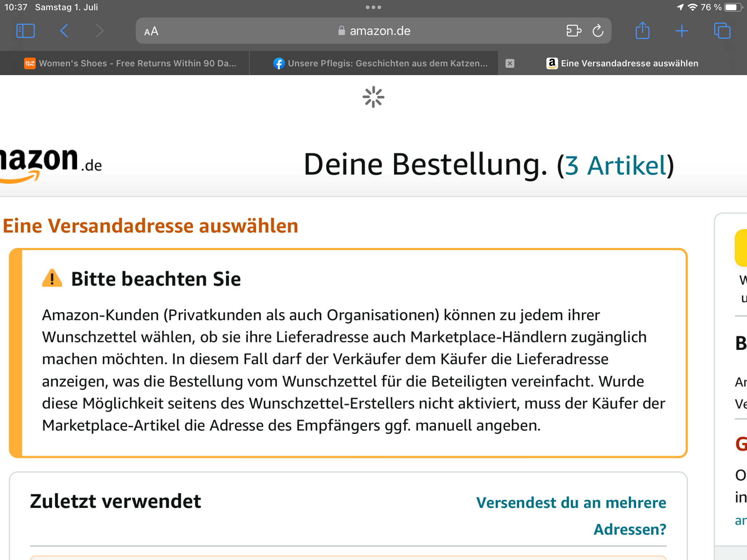Open the extensions puzzle icon
Viewport: 747px width, 560px height.
[574, 31]
